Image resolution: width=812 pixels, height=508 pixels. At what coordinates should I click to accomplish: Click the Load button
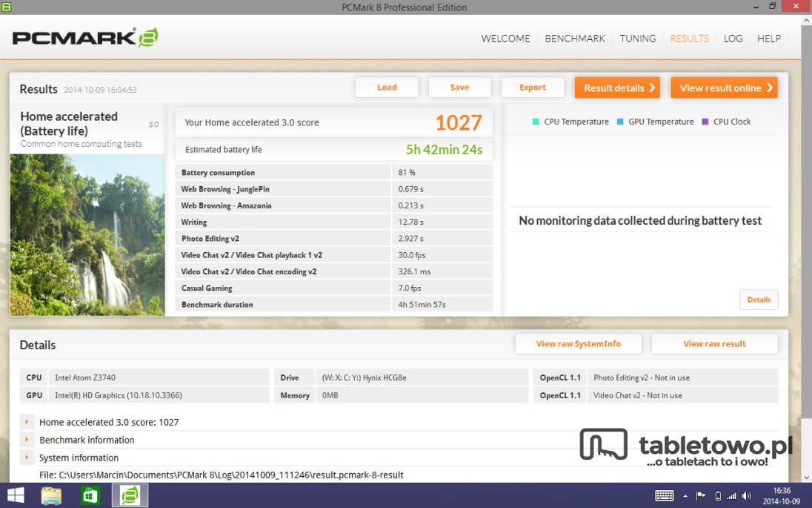pos(387,87)
